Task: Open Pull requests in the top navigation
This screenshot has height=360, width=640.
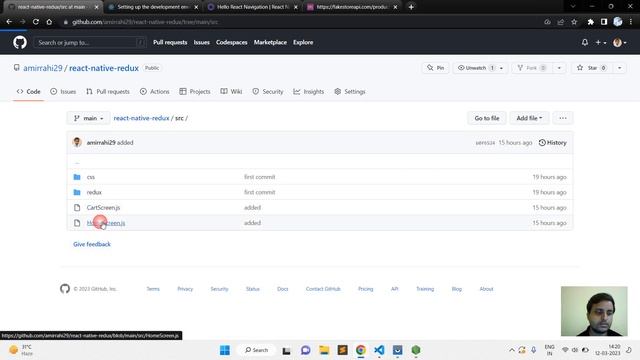Action: (x=170, y=42)
